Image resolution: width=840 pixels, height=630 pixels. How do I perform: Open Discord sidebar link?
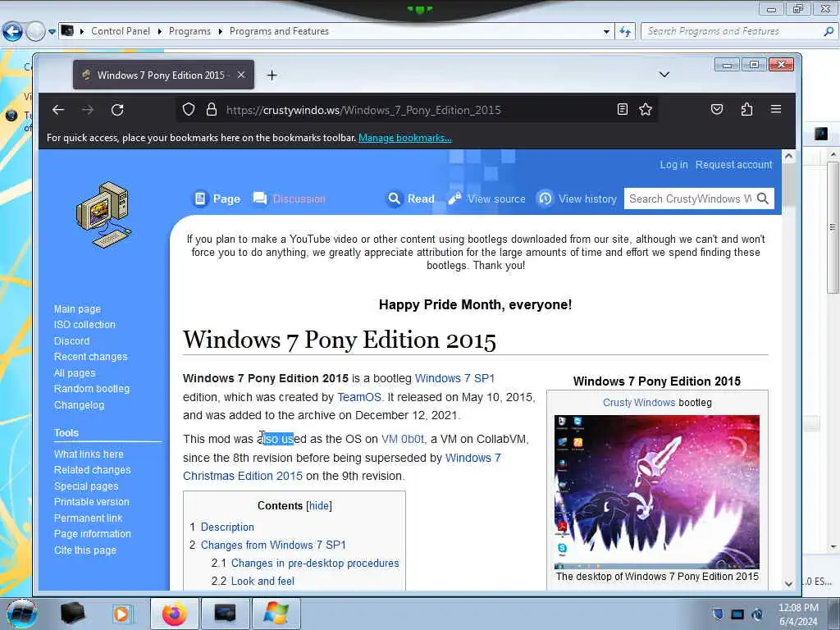coord(71,340)
